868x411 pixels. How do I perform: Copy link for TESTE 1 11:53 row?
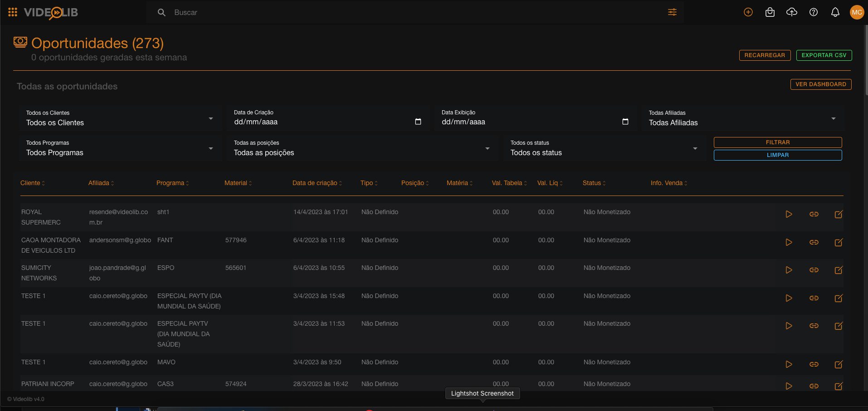coord(814,326)
